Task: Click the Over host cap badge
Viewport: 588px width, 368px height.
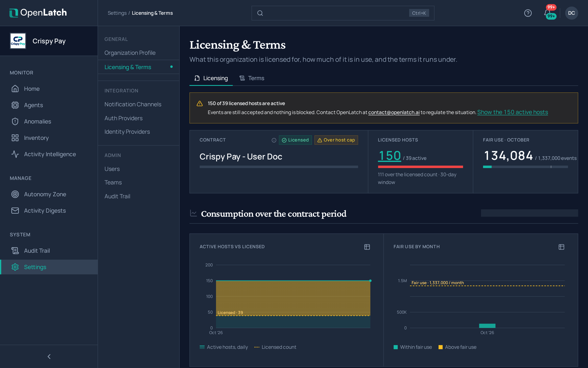Action: pyautogui.click(x=336, y=140)
